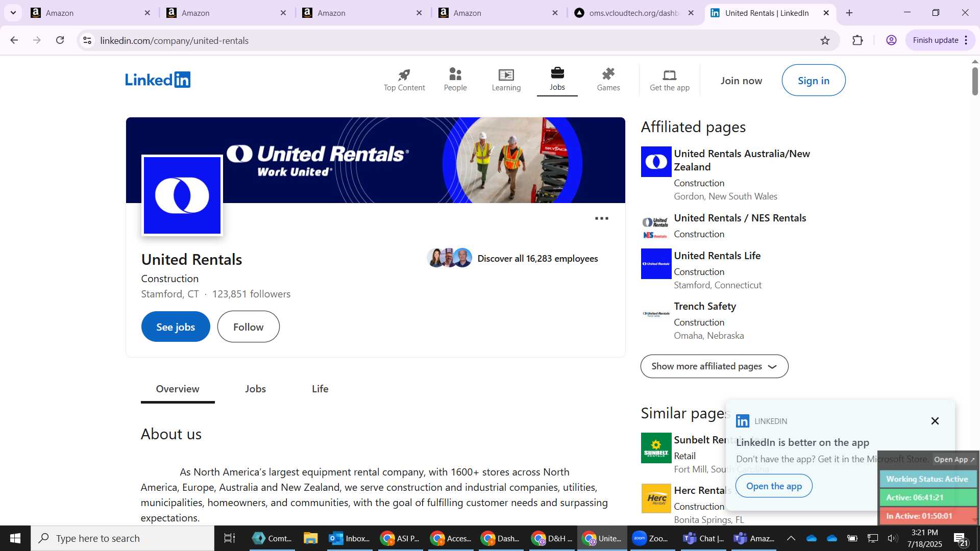The width and height of the screenshot is (980, 551).
Task: Click Discover all 16,283 employees link
Action: (537, 259)
